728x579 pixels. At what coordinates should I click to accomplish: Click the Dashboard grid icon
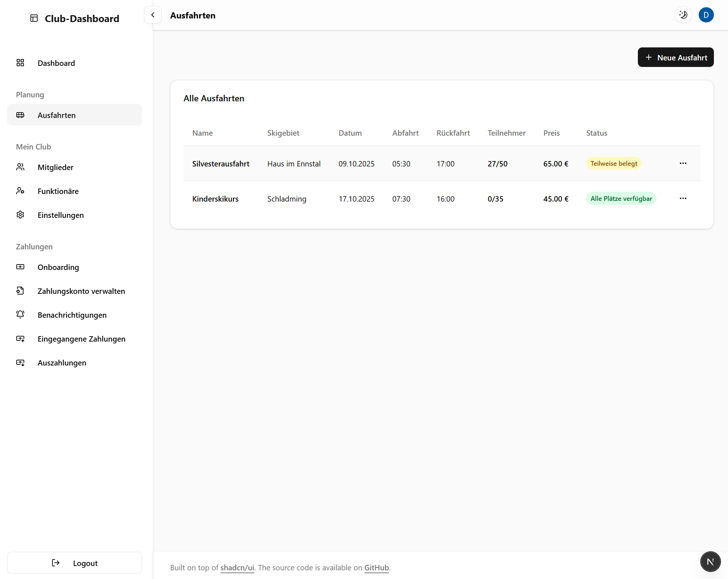[20, 63]
